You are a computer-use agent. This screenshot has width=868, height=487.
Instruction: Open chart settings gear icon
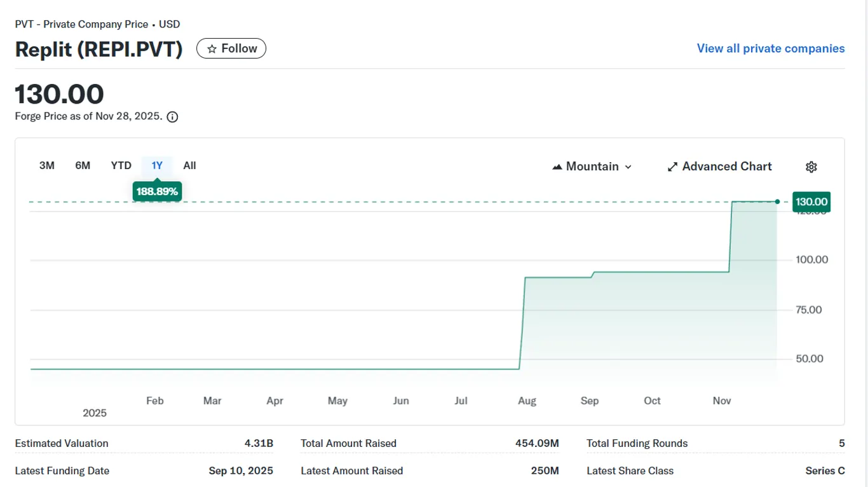811,167
